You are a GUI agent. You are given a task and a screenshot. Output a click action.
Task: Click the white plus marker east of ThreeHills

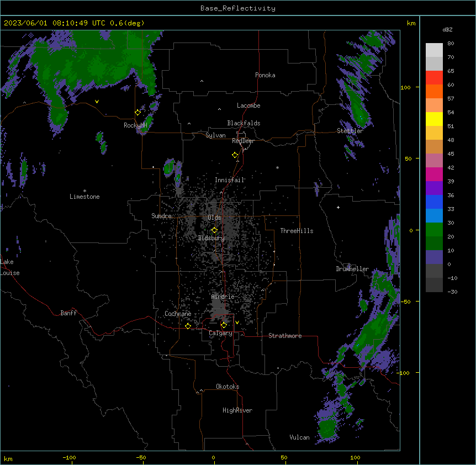pyautogui.click(x=338, y=207)
